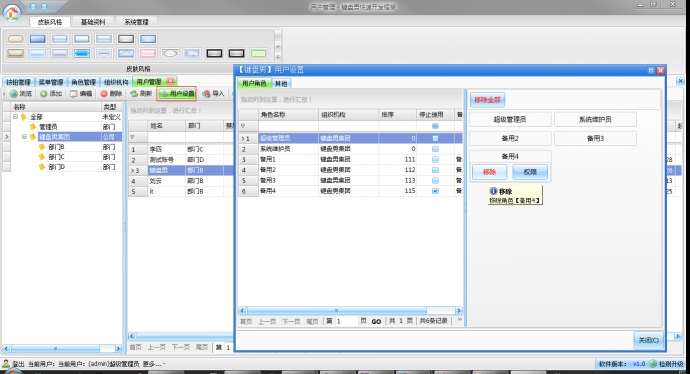
Task: Apply the round white oval skin thumbnail
Action: click(170, 54)
